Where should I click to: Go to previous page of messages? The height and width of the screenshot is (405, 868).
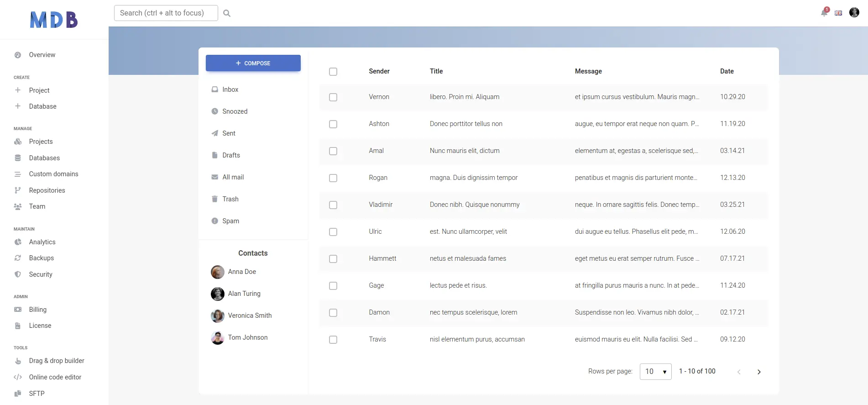pyautogui.click(x=739, y=372)
